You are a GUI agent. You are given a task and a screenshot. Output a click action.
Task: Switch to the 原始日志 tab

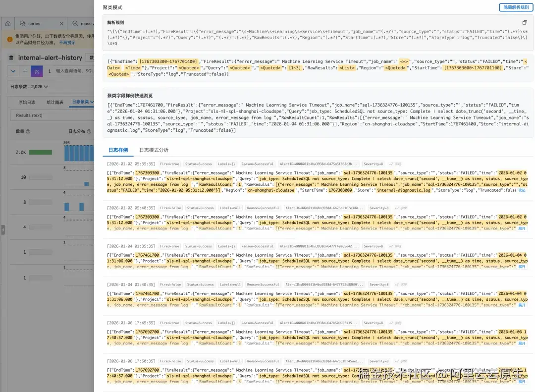pyautogui.click(x=27, y=102)
